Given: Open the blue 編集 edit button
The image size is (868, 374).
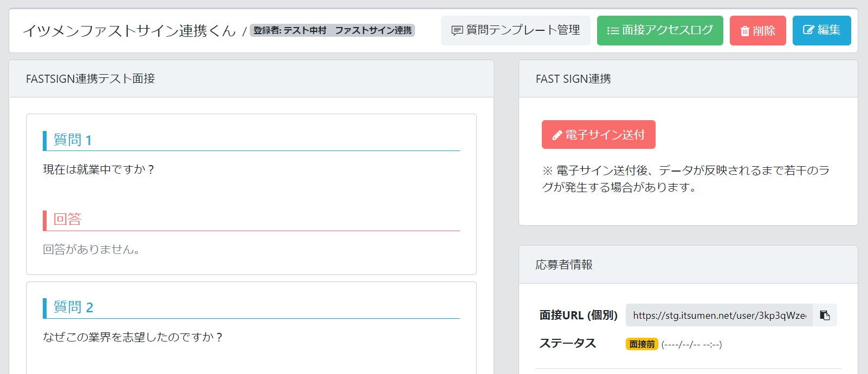Looking at the screenshot, I should [x=821, y=30].
